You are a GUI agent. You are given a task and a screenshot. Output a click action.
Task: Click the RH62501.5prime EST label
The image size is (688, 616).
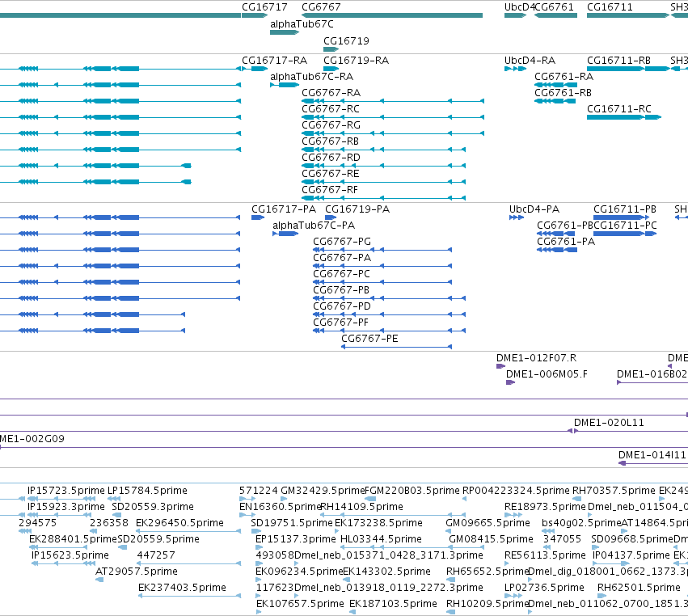coord(639,588)
